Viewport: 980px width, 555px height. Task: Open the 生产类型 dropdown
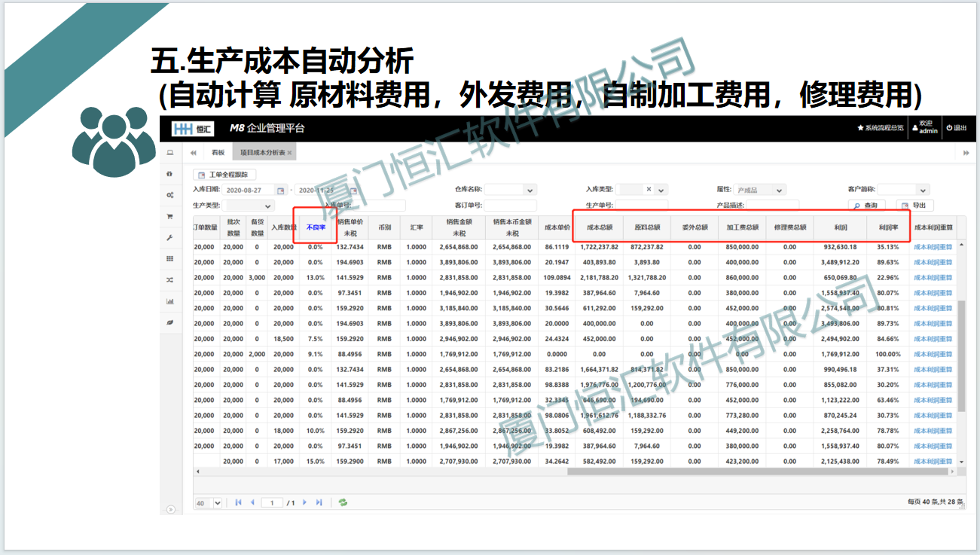coord(267,206)
